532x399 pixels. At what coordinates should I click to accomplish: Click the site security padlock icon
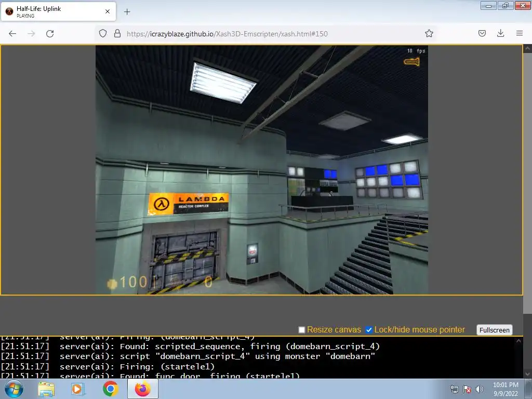117,33
